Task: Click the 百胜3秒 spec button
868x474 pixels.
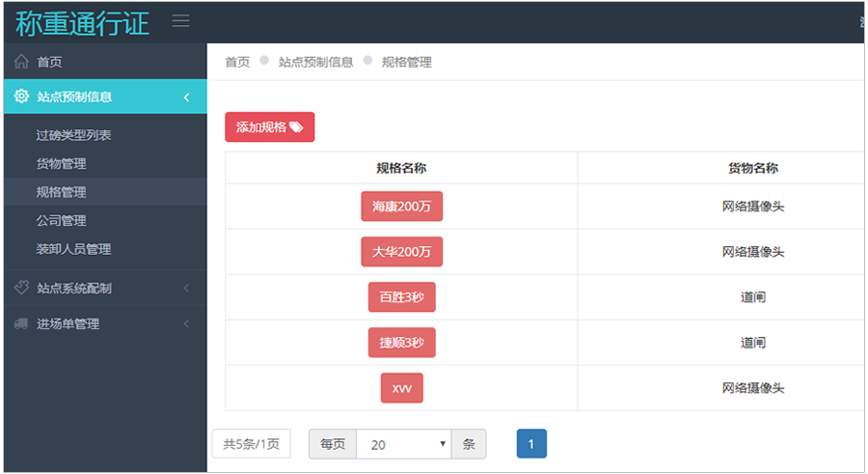Action: (x=402, y=297)
